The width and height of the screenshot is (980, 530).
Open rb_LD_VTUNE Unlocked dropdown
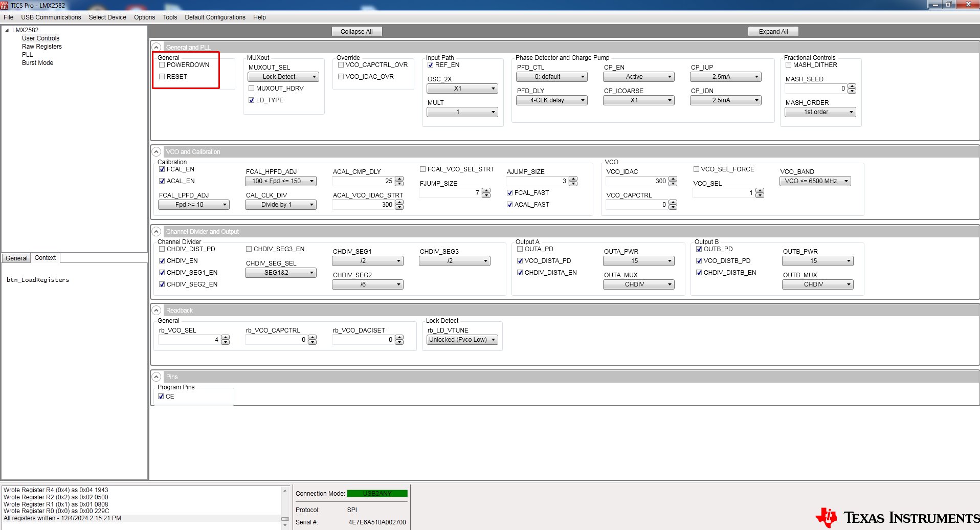[462, 340]
